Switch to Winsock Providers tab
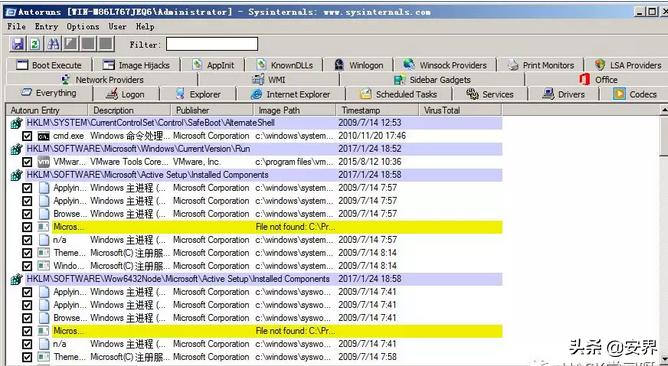Screen dimensions: 668x366 445,65
